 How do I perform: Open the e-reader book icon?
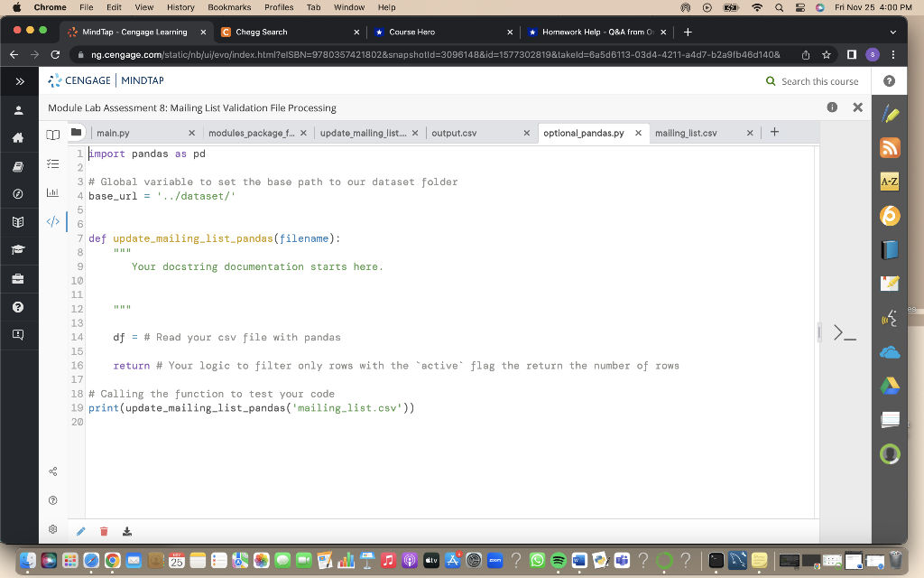click(x=53, y=136)
